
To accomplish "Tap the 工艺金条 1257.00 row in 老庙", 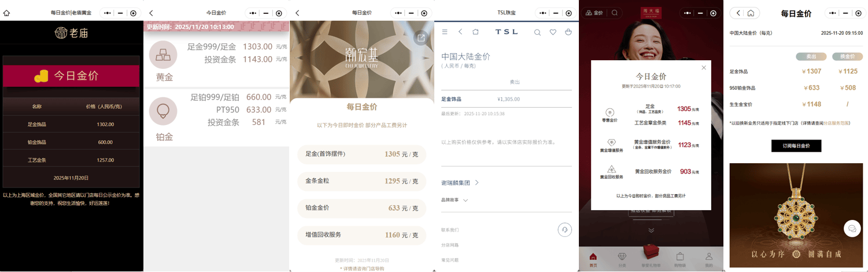I will tap(71, 160).
